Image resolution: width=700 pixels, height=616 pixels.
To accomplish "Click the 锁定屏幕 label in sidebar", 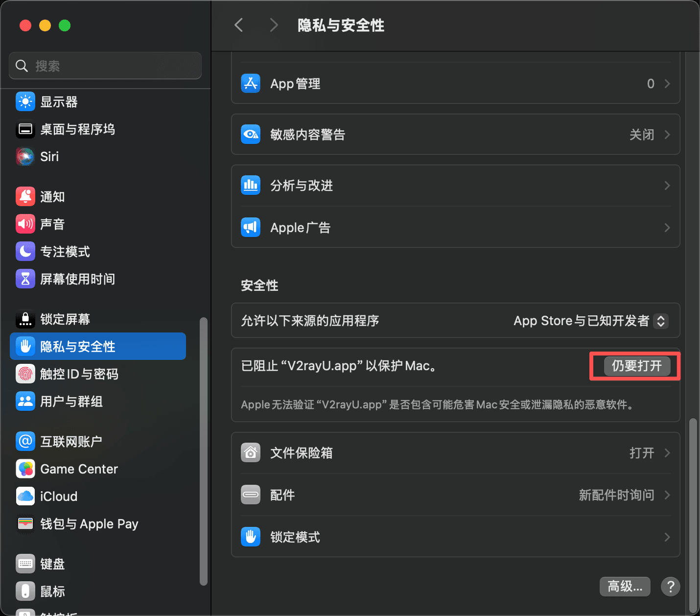I will pyautogui.click(x=65, y=319).
